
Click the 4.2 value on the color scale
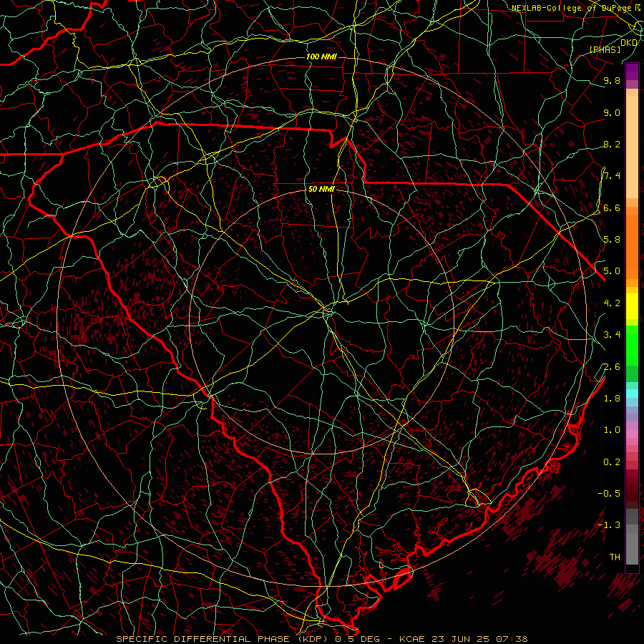pyautogui.click(x=612, y=303)
